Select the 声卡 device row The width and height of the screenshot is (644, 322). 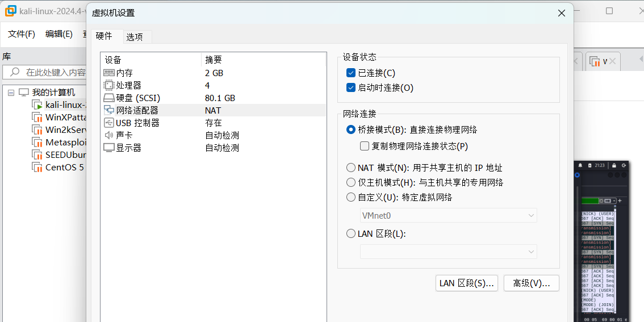pyautogui.click(x=213, y=135)
